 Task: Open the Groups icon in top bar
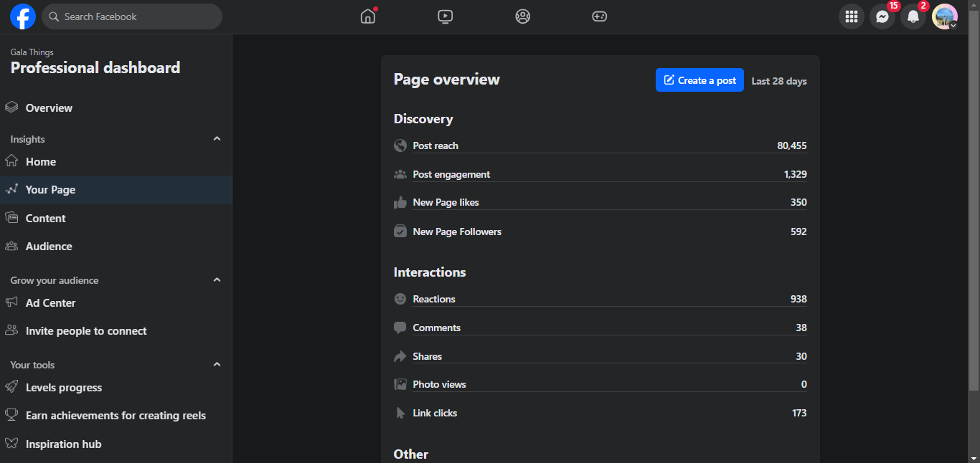tap(523, 16)
